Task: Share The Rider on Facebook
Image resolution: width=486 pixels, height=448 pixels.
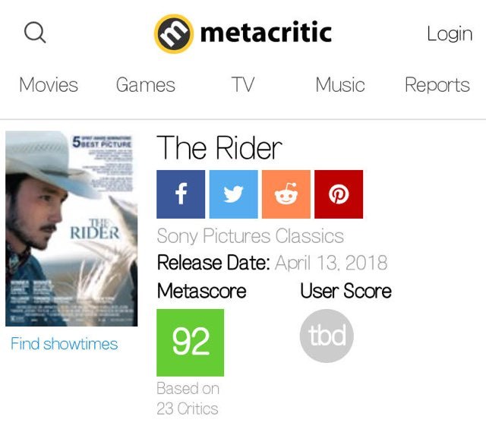Action: tap(181, 194)
